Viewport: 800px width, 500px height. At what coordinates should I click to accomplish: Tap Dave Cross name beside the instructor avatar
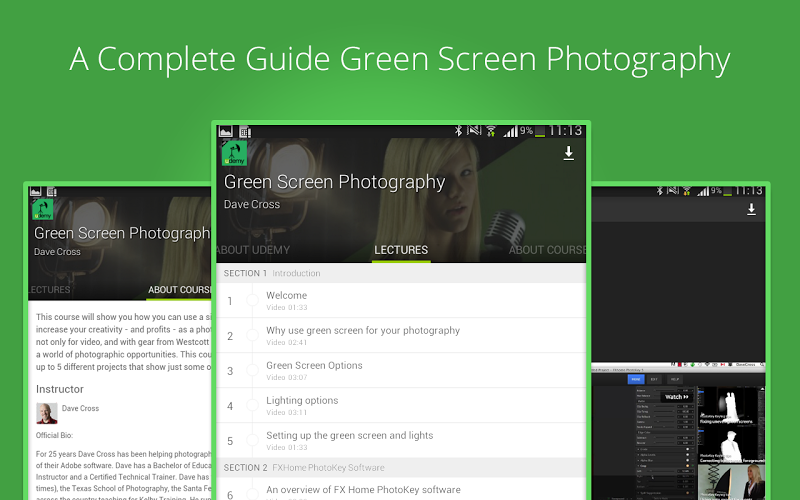[x=80, y=408]
